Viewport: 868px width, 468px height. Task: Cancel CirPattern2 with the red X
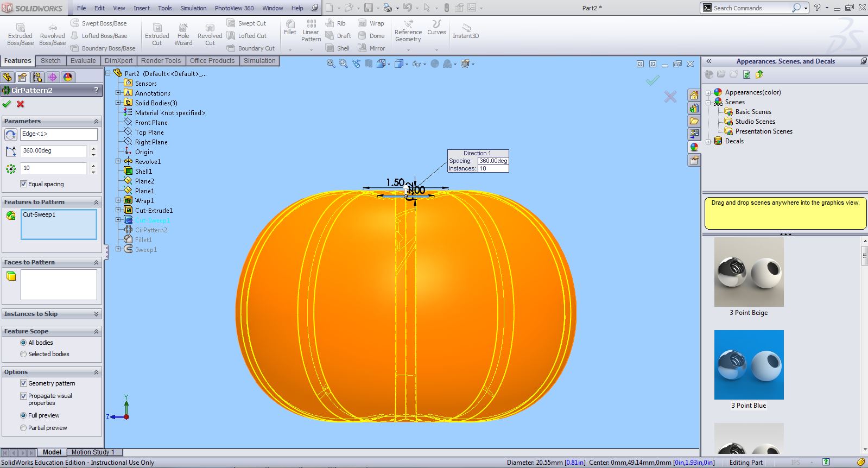point(21,104)
